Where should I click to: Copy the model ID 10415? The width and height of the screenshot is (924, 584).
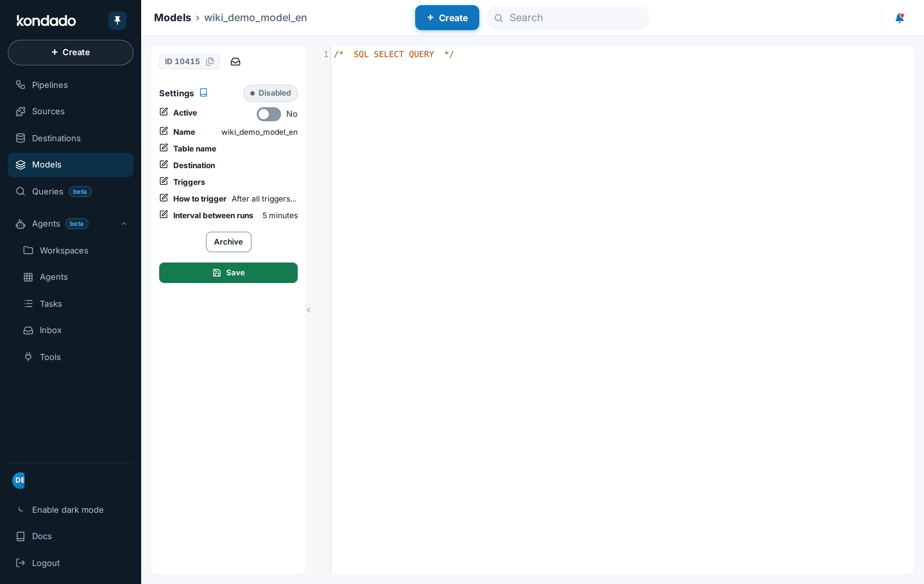point(210,62)
